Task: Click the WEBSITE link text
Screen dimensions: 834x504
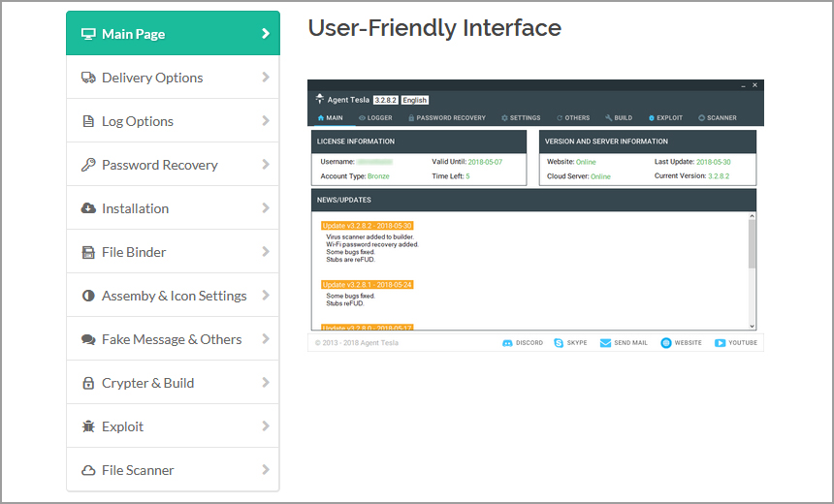Action: point(689,343)
